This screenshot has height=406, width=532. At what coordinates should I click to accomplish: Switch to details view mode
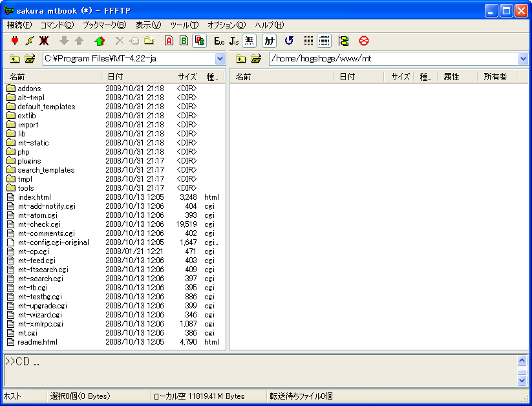point(325,41)
